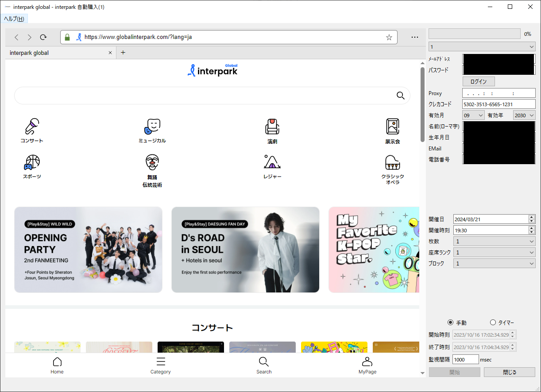Click the 名前(ローマ字) field
This screenshot has height=392, width=541.
pyautogui.click(x=499, y=127)
